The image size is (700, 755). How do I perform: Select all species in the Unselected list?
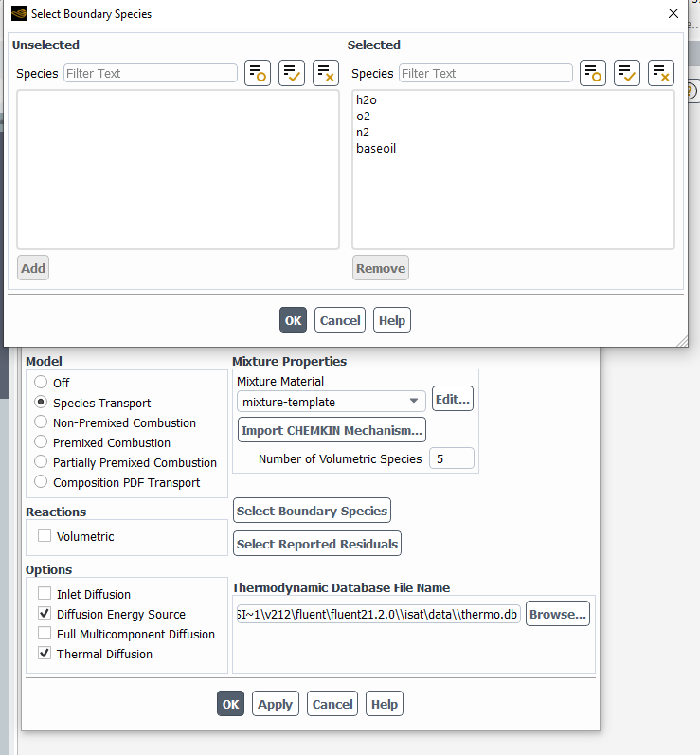tap(292, 73)
